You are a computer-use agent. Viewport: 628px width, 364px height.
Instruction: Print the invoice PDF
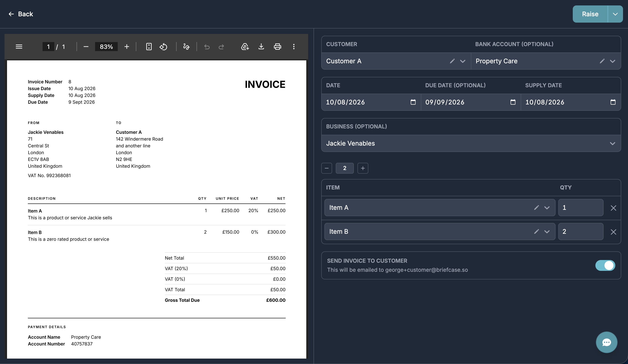(x=277, y=47)
